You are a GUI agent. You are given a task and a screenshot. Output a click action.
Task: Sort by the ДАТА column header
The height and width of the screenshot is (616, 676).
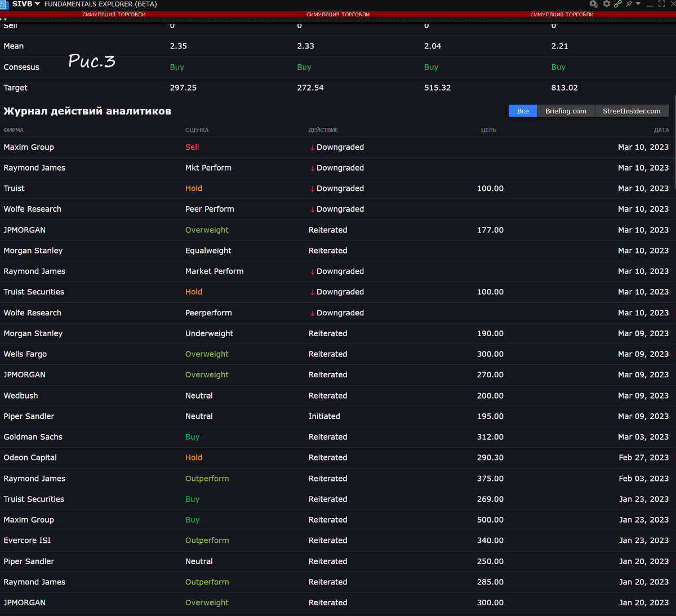[x=661, y=130]
